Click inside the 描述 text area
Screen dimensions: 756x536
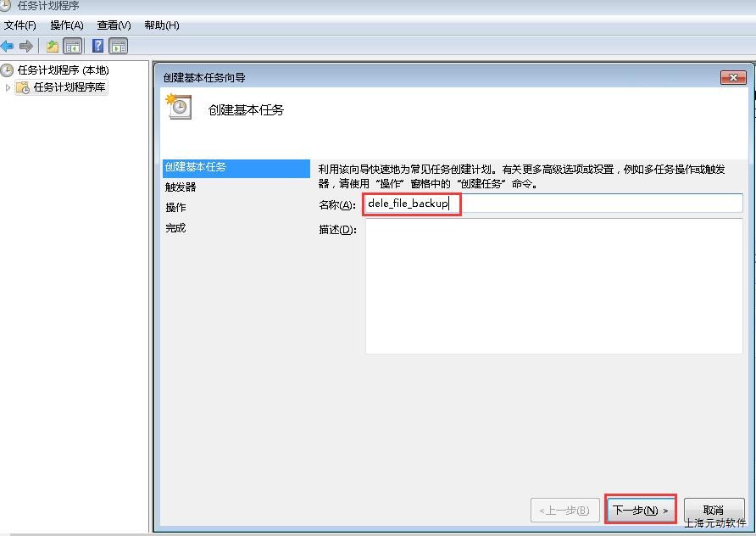[x=553, y=286]
